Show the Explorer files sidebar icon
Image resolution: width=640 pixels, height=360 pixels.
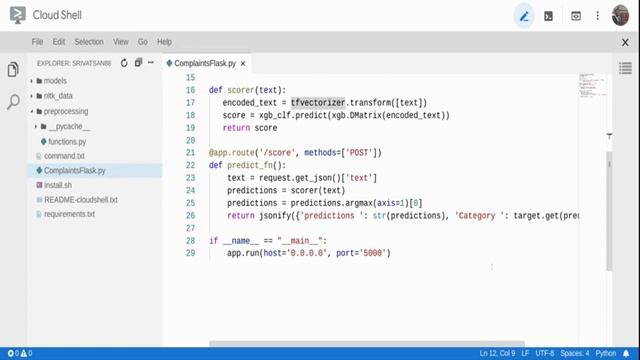tap(13, 69)
